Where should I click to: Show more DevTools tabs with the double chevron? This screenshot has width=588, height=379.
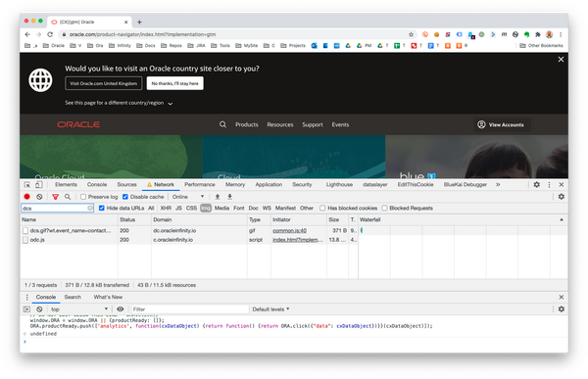pyautogui.click(x=498, y=185)
